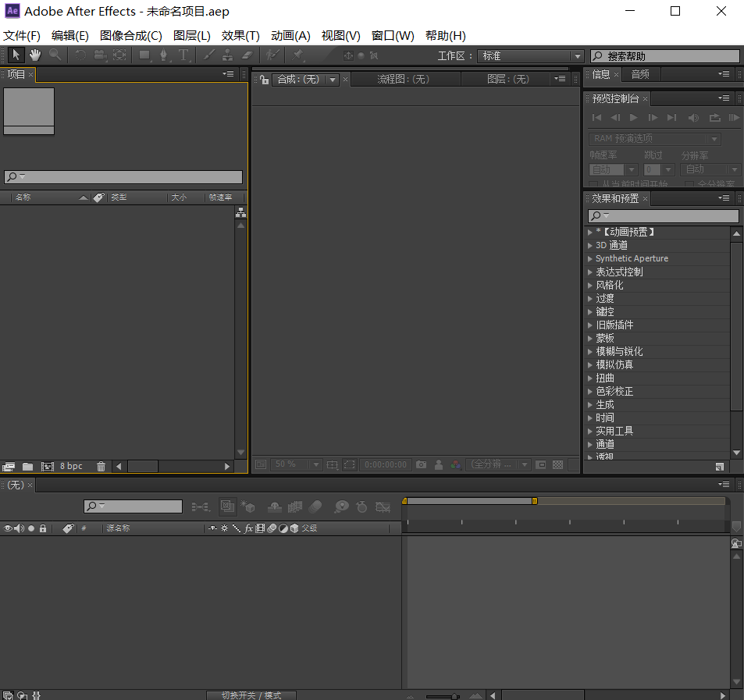Click the project flowchart view icon
The height and width of the screenshot is (700, 744).
click(x=241, y=212)
